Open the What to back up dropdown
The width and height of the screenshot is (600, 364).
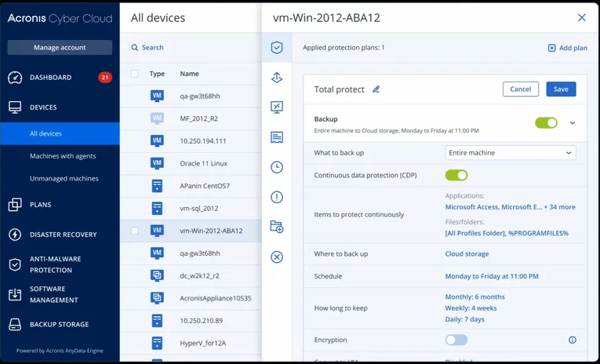point(511,153)
